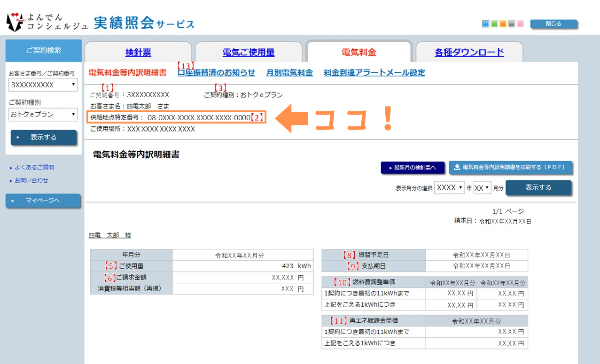The height and width of the screenshot is (364, 600).
Task: Click the 実績照会サービス title
Action: (x=144, y=23)
